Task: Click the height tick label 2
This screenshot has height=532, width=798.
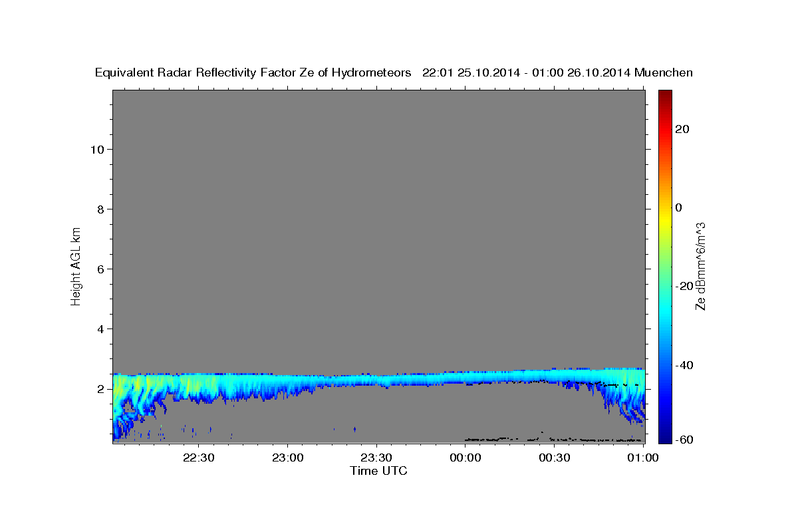Action: pyautogui.click(x=100, y=389)
